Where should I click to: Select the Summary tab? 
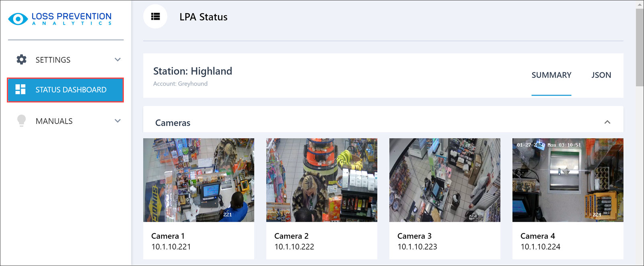[x=551, y=75]
